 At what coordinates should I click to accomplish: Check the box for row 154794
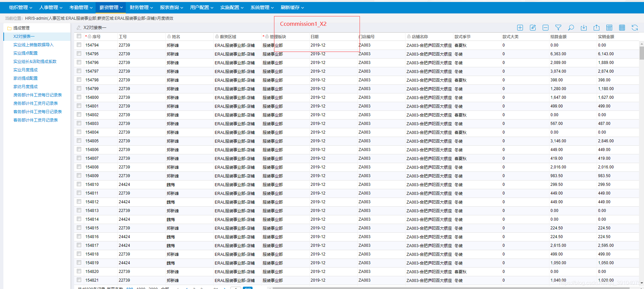(79, 45)
